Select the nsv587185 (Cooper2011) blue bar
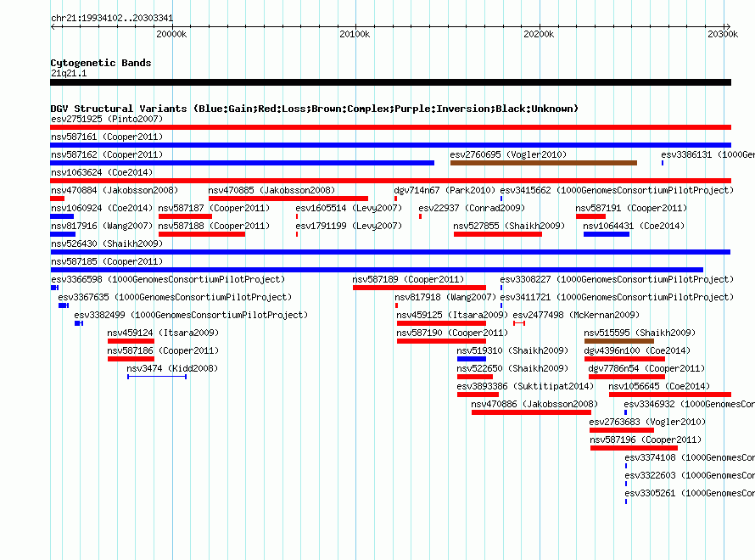This screenshot has width=755, height=560. 377,270
